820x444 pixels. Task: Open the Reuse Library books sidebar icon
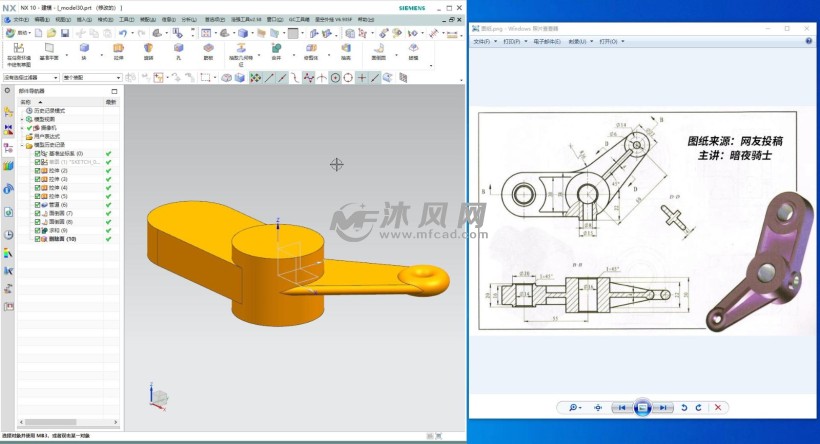8,166
